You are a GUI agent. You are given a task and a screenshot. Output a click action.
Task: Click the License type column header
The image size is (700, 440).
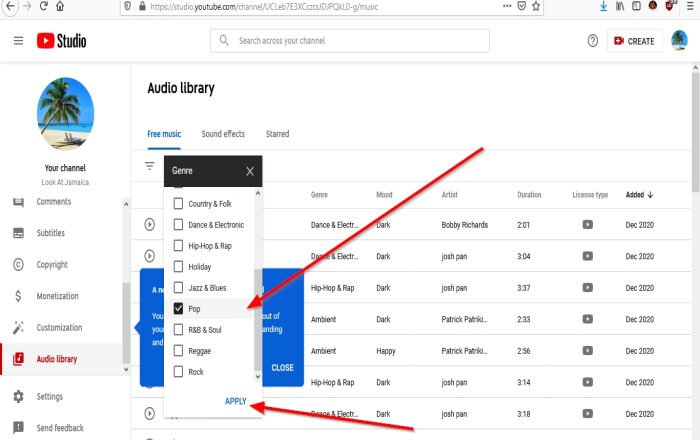(x=590, y=195)
